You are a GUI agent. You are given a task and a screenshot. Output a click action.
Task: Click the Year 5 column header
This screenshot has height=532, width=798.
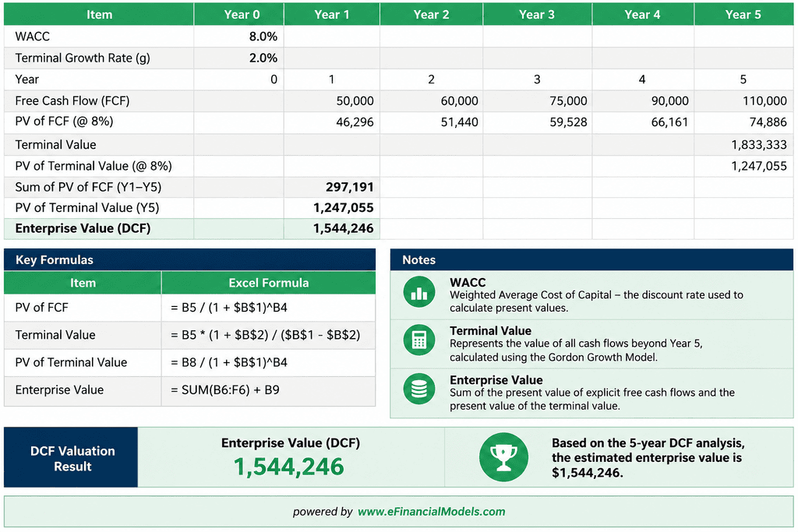coord(743,14)
